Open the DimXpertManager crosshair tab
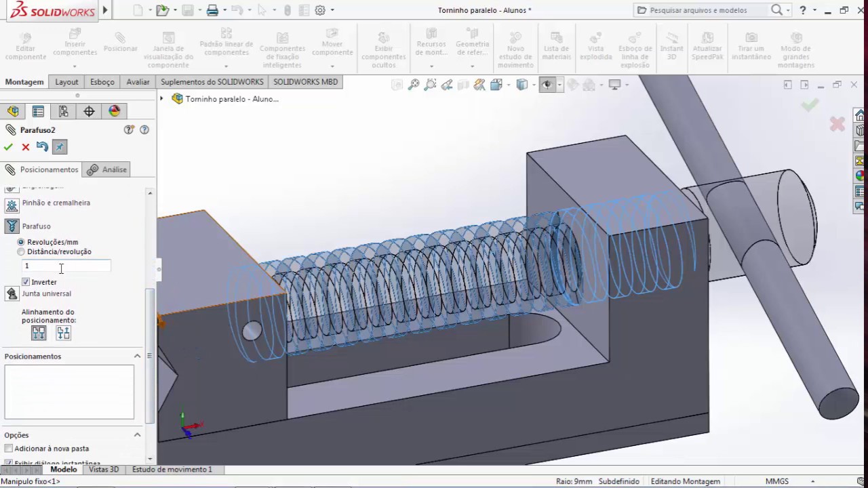 tap(89, 111)
